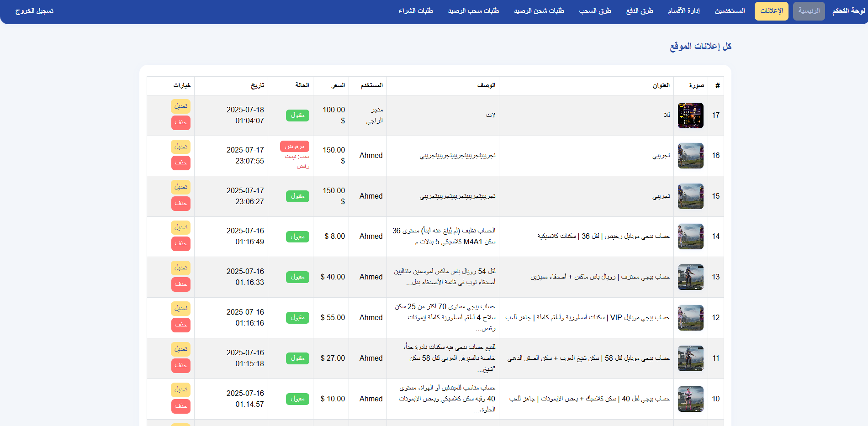
Task: Open the المستخدمين section
Action: tap(730, 11)
